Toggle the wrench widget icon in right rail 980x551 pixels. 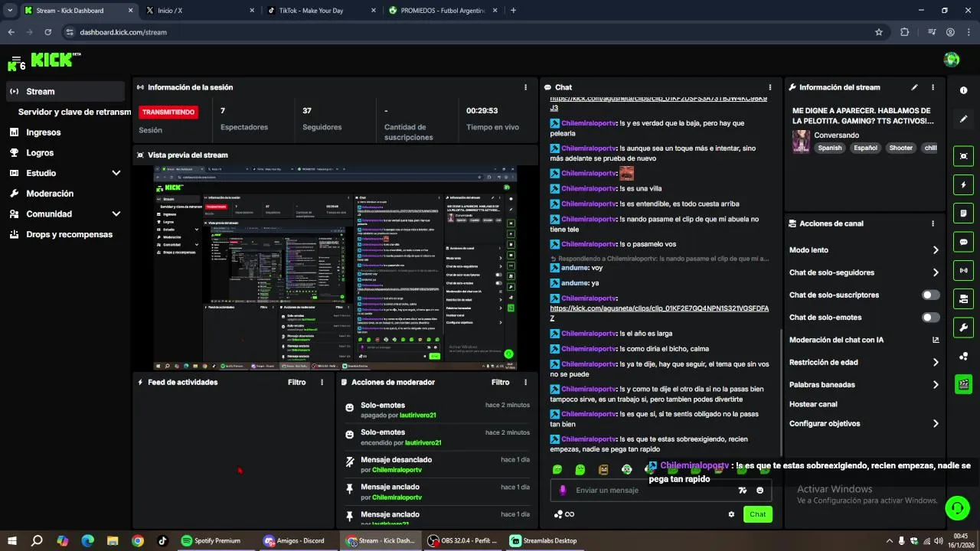pyautogui.click(x=963, y=328)
